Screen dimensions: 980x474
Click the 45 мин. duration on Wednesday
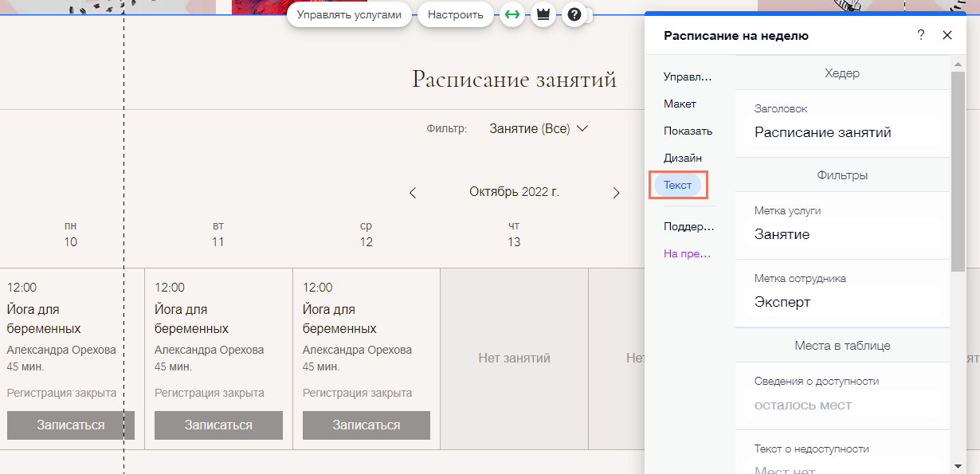pos(321,367)
